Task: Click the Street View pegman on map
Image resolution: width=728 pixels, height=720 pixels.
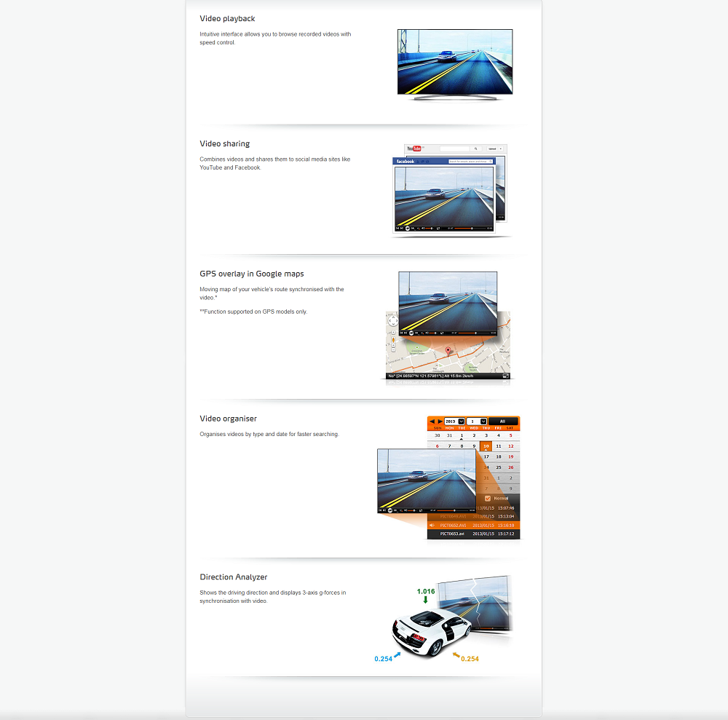Action: tap(393, 339)
